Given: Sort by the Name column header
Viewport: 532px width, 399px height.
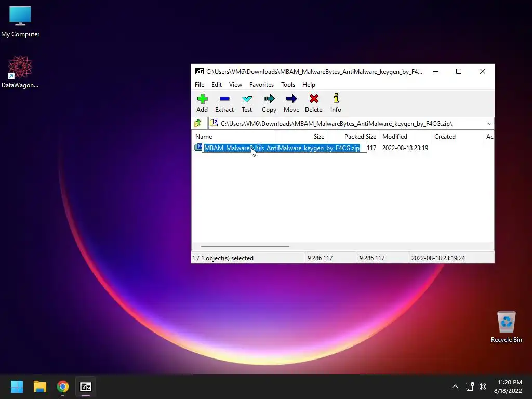Looking at the screenshot, I should pos(234,137).
